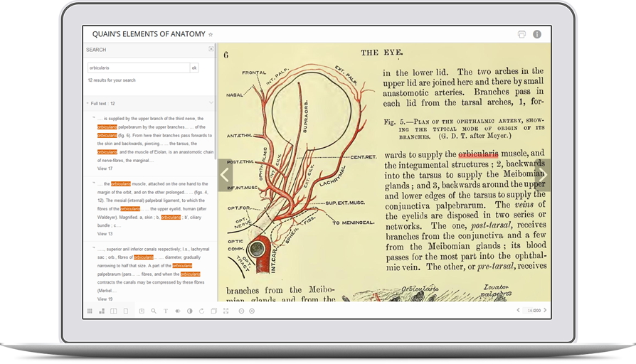Switch to single-page view
This screenshot has height=364, width=636.
[x=126, y=311]
